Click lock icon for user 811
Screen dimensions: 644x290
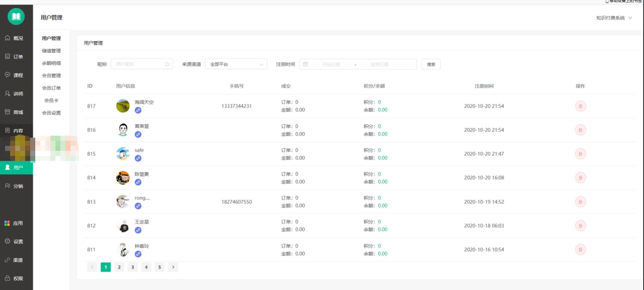580,249
